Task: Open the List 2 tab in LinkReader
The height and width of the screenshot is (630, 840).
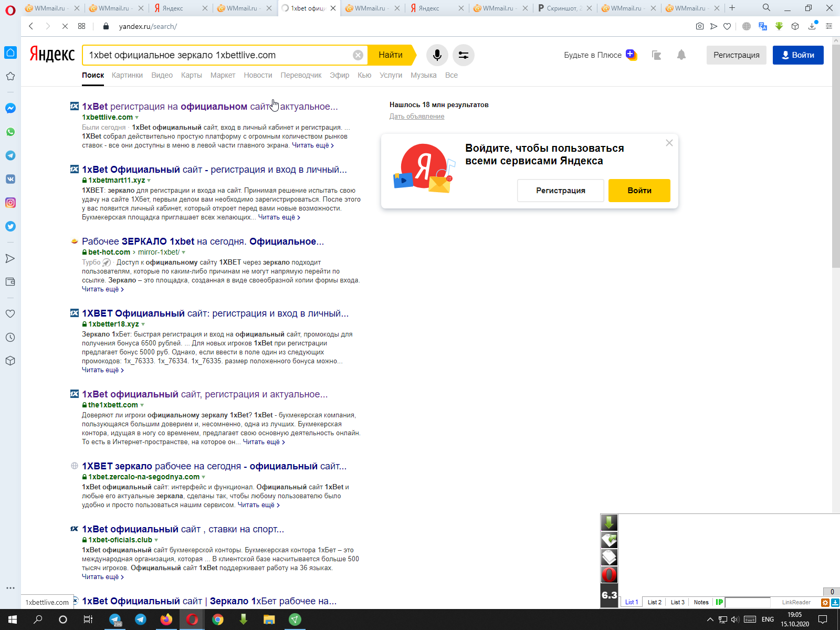Action: click(654, 602)
